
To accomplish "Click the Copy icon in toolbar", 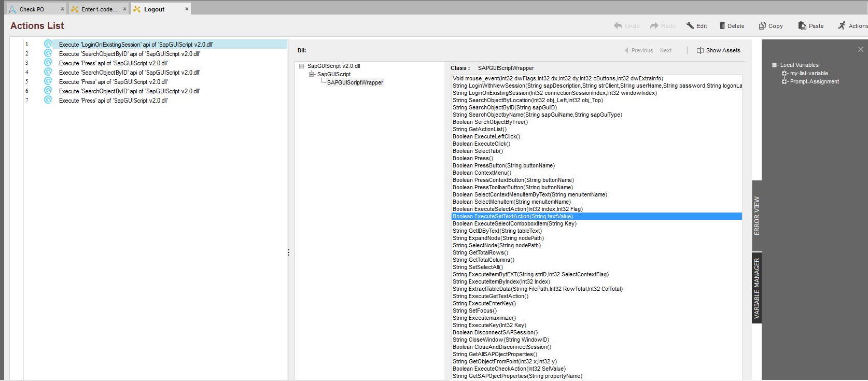I will pos(762,25).
